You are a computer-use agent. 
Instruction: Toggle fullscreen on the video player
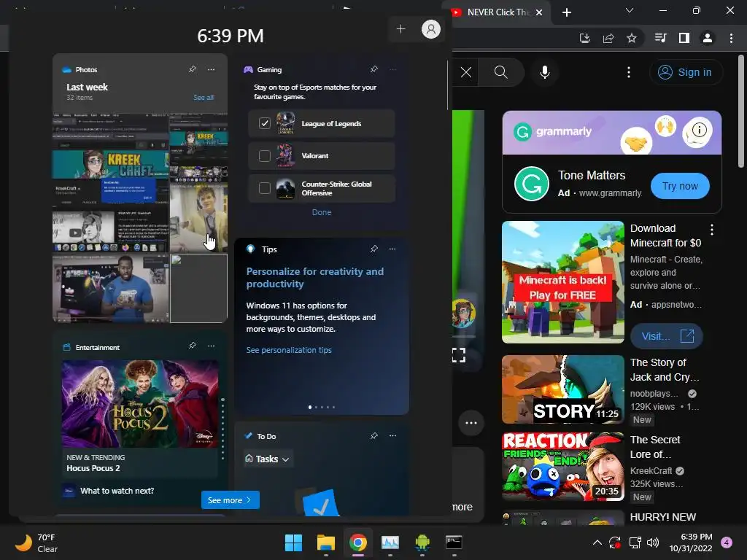[x=458, y=355]
